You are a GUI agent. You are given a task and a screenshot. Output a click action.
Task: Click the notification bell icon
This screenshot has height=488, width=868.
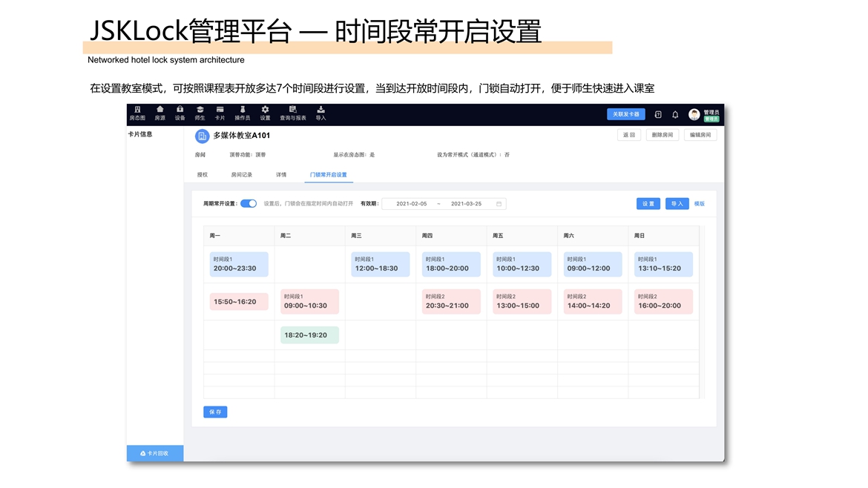click(675, 115)
